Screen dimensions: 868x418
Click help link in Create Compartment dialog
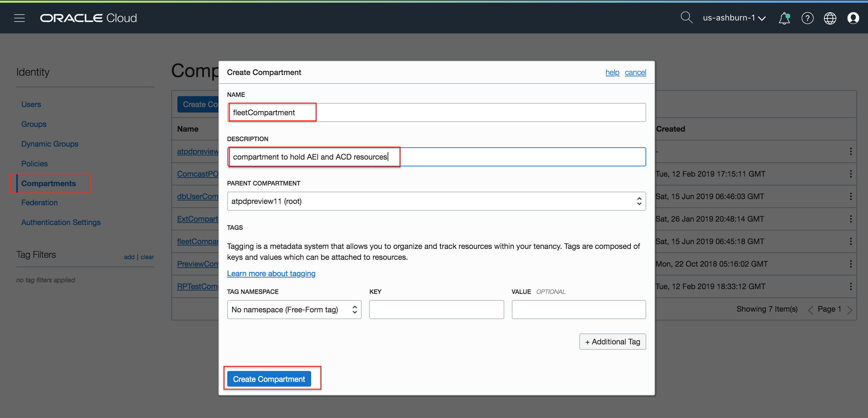coord(612,72)
